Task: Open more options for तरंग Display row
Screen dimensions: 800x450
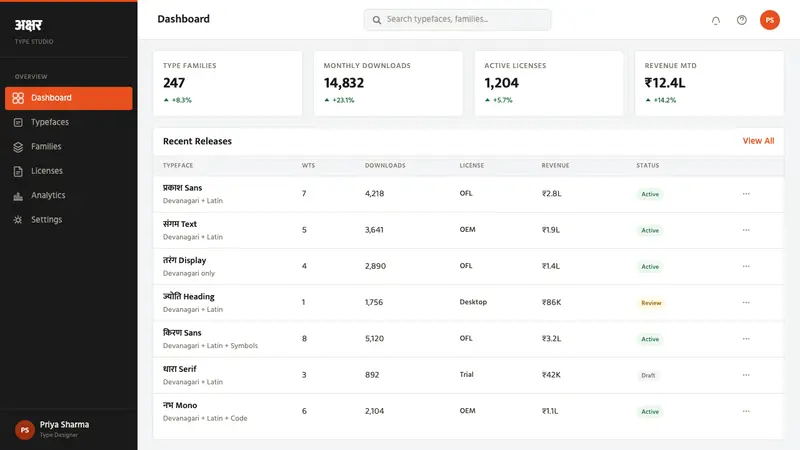Action: pos(746,266)
